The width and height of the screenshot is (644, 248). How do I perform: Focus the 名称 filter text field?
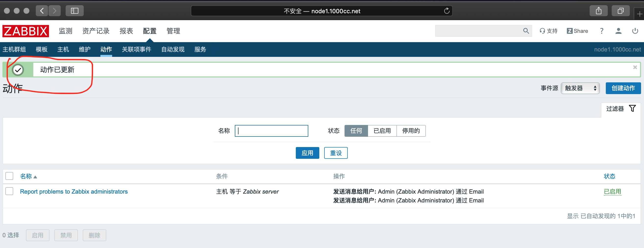click(271, 131)
